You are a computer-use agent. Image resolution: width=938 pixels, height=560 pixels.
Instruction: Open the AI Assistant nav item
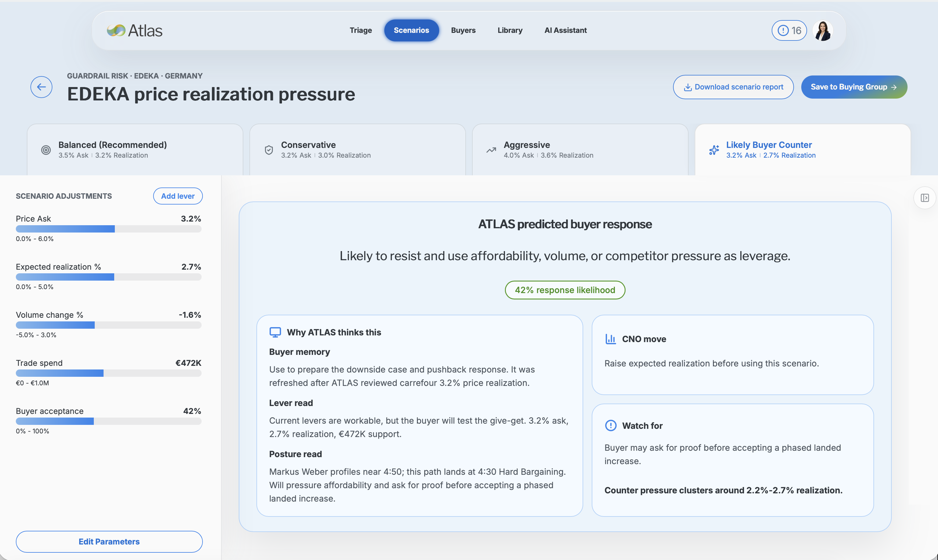566,30
